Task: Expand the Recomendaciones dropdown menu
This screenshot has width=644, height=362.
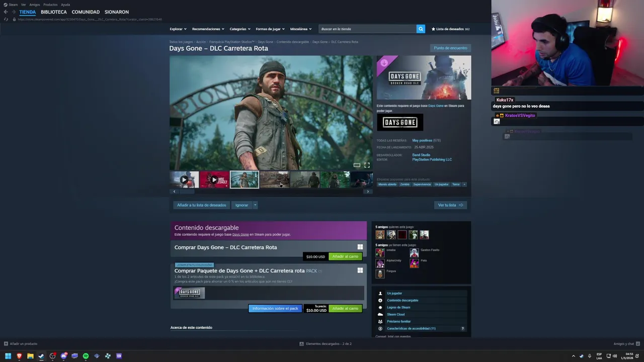Action: pos(208,29)
